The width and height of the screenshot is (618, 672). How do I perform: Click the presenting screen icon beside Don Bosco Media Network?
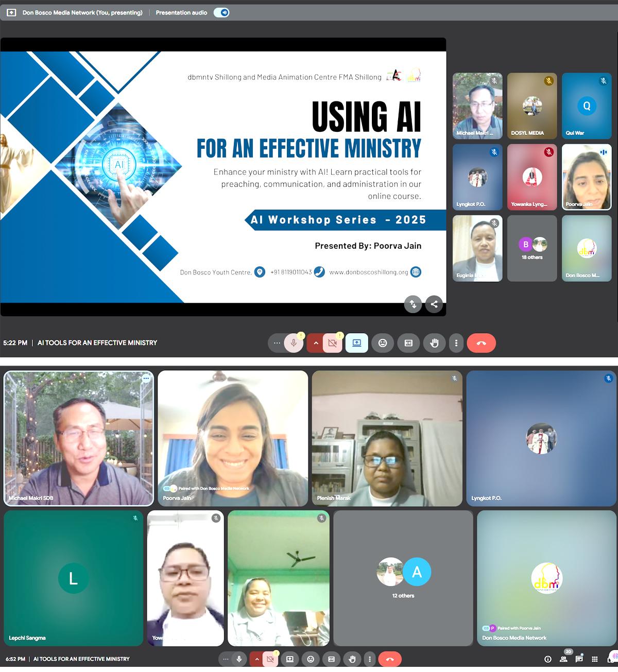pos(11,13)
